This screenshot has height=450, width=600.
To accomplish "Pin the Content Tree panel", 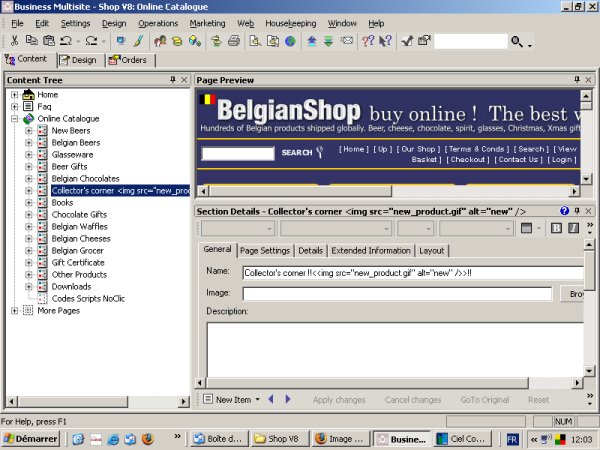I will (x=172, y=79).
